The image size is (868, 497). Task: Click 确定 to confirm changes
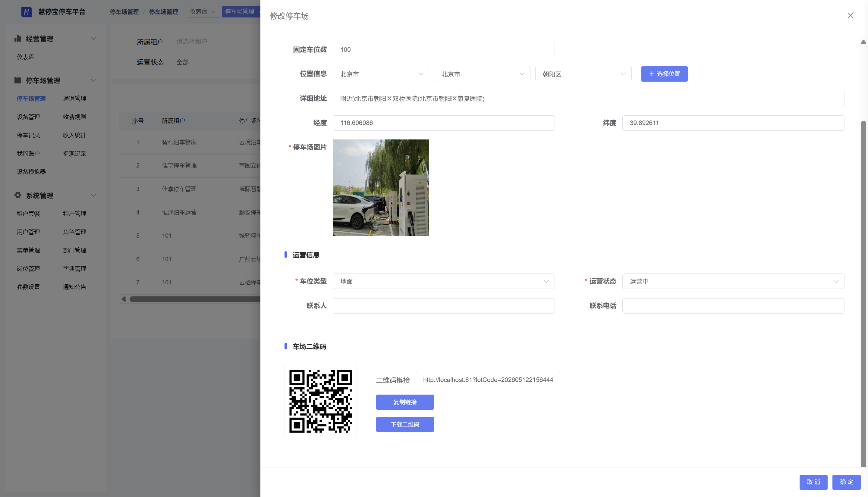pos(847,482)
